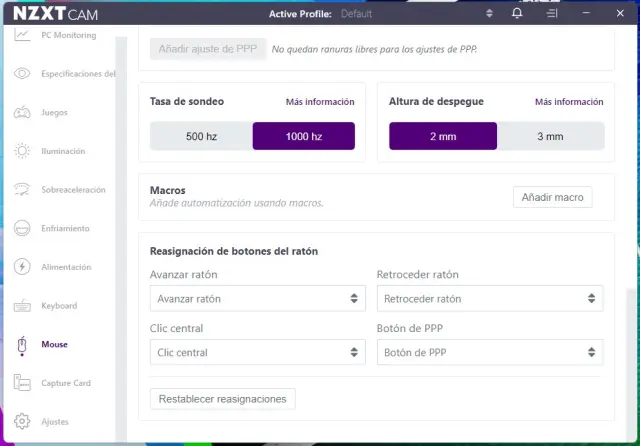Click 'Reasignación de botones del ratón' heading
Viewport: 640px width, 446px height.
234,251
